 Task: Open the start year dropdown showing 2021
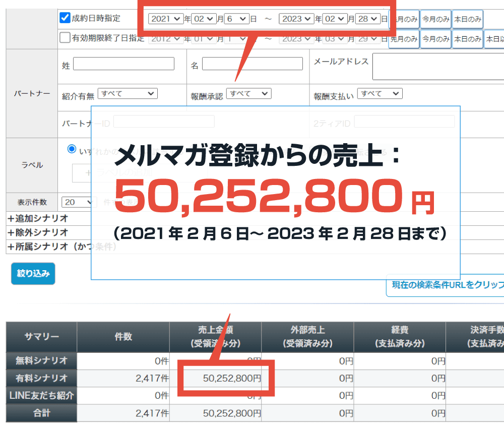click(x=166, y=19)
